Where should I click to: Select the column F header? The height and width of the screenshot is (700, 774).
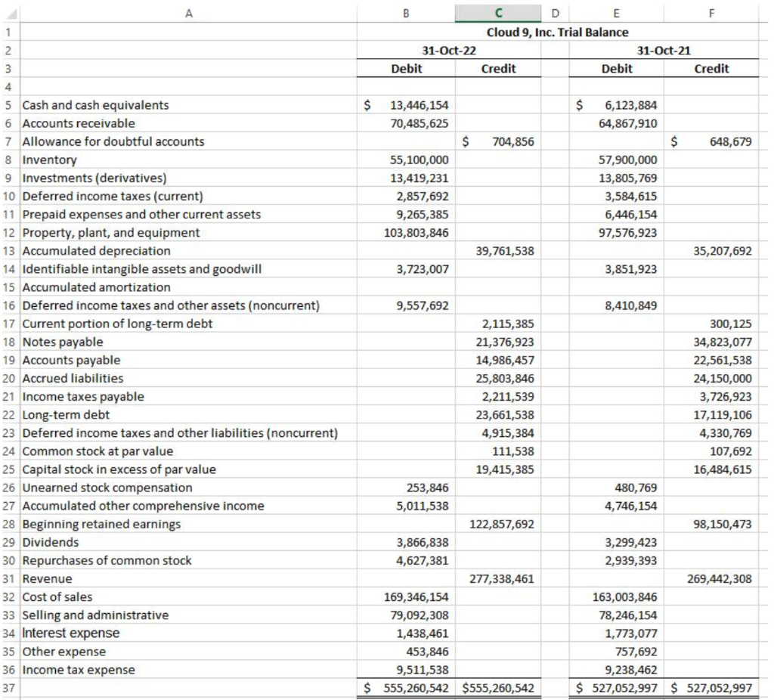tap(711, 12)
